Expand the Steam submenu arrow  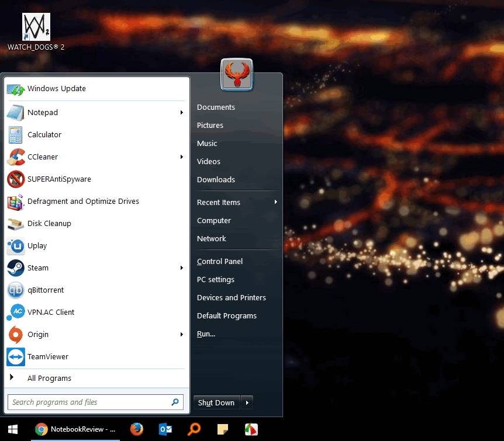tap(182, 268)
